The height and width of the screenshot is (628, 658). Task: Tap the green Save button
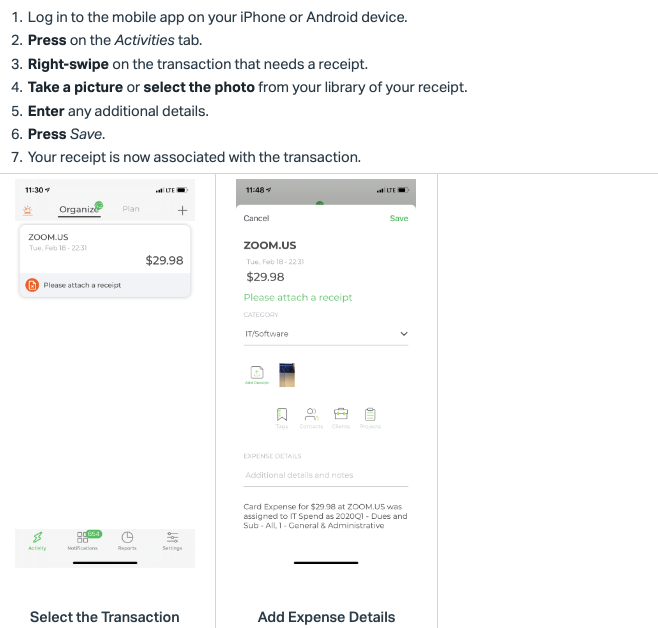point(399,218)
